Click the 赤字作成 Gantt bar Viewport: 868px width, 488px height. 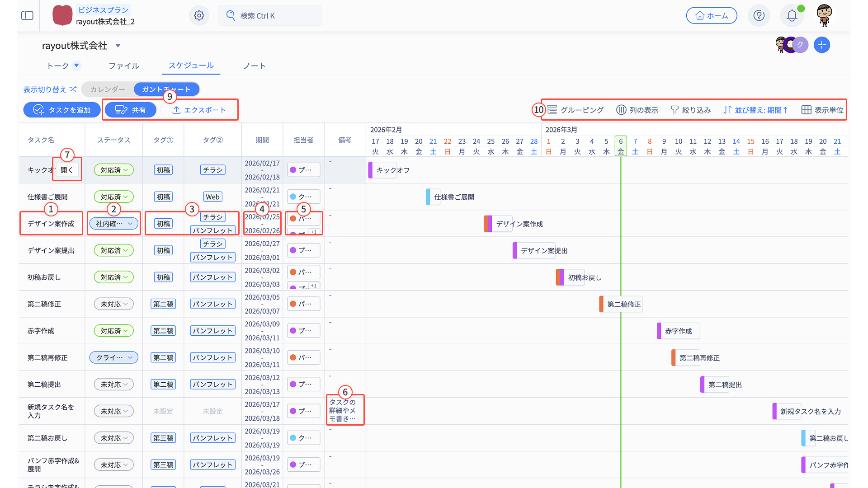[678, 331]
